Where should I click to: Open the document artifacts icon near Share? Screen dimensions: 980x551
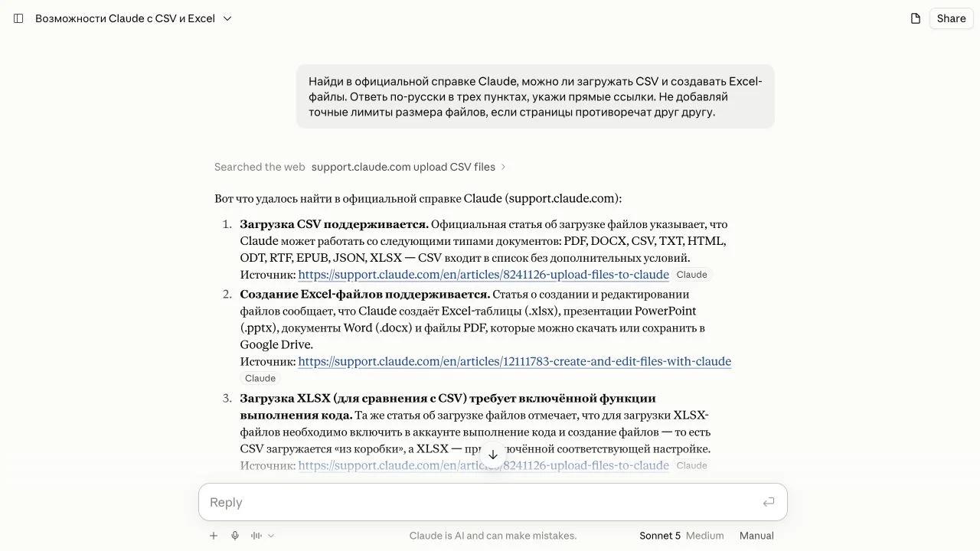point(916,18)
